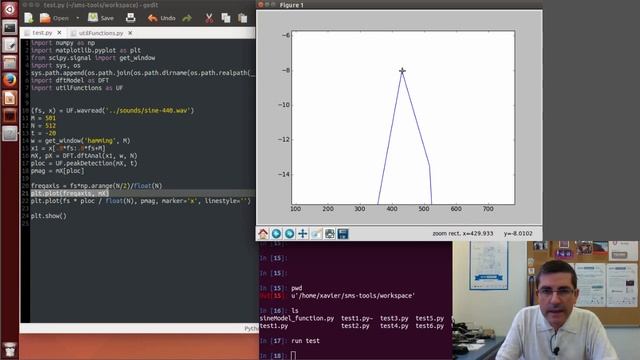
Task: Click the Paste clipboard icon
Action: point(242,18)
